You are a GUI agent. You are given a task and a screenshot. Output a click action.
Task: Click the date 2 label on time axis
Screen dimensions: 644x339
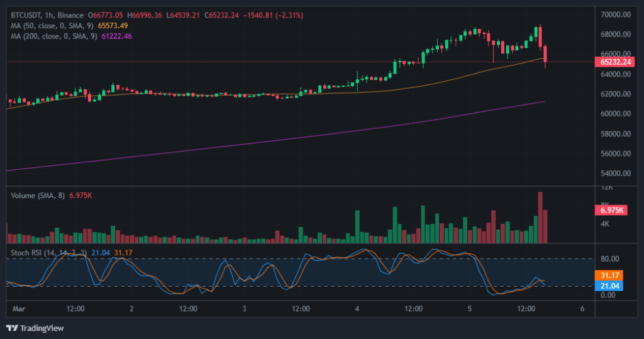131,309
